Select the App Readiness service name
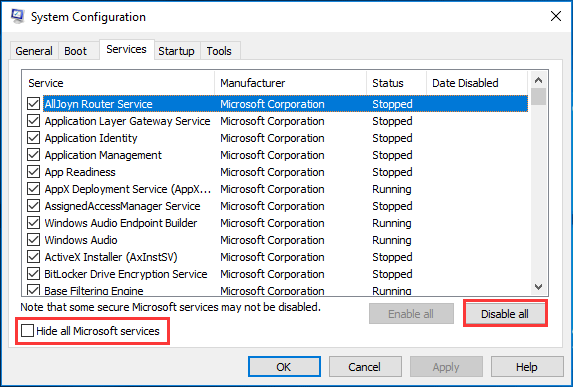 [x=80, y=172]
